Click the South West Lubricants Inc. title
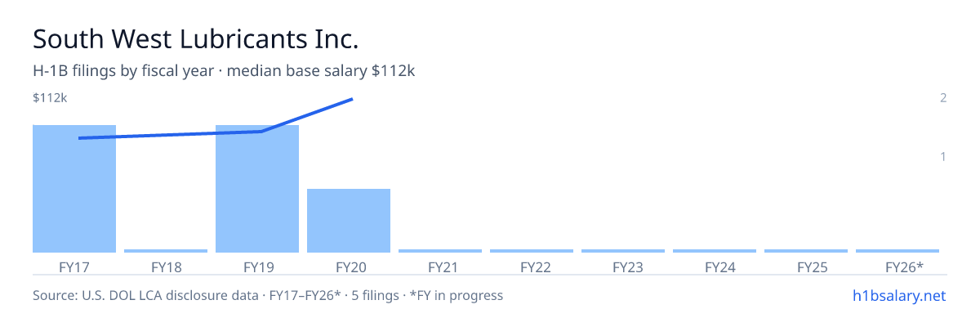This screenshot has height=327, width=980. 196,38
